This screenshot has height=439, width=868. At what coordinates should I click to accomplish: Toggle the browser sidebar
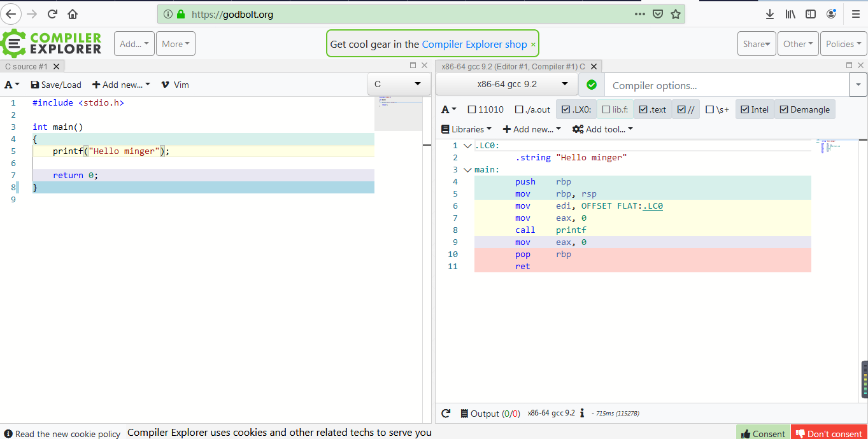[811, 14]
